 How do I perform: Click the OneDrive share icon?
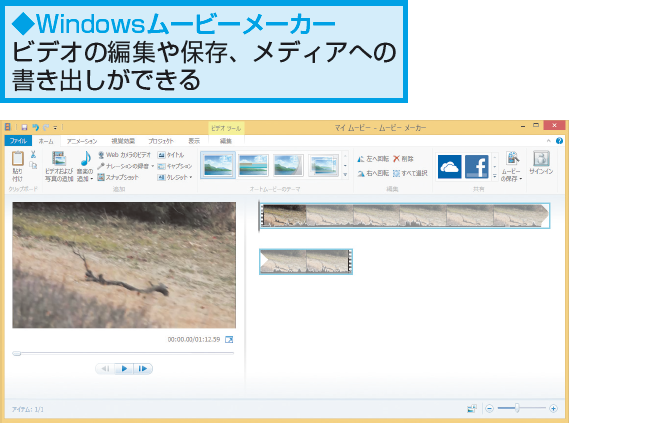pyautogui.click(x=449, y=166)
